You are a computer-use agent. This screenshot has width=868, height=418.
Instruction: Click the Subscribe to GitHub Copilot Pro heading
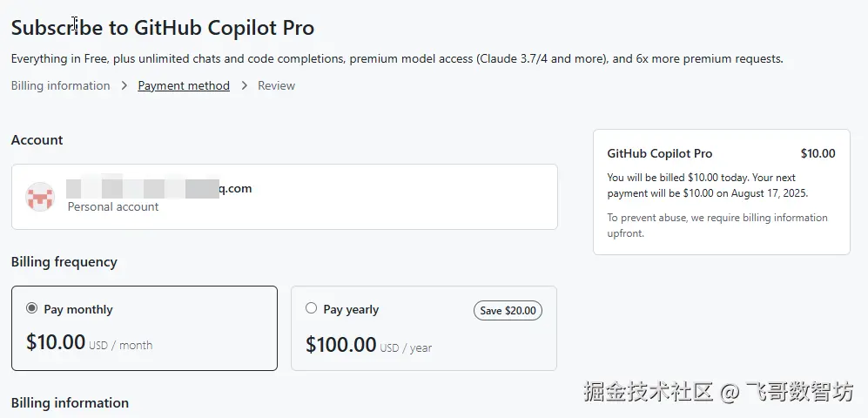163,28
